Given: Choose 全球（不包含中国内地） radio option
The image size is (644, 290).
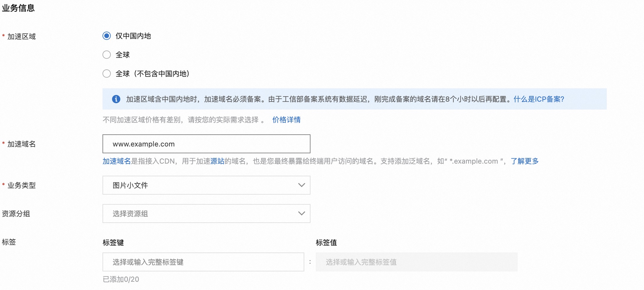Looking at the screenshot, I should (x=107, y=74).
